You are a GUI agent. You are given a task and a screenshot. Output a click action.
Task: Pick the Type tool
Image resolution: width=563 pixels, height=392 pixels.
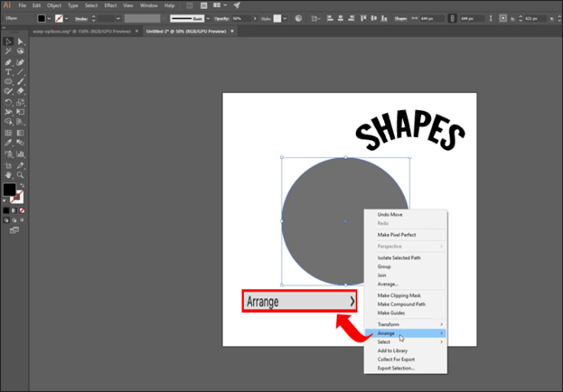click(7, 72)
